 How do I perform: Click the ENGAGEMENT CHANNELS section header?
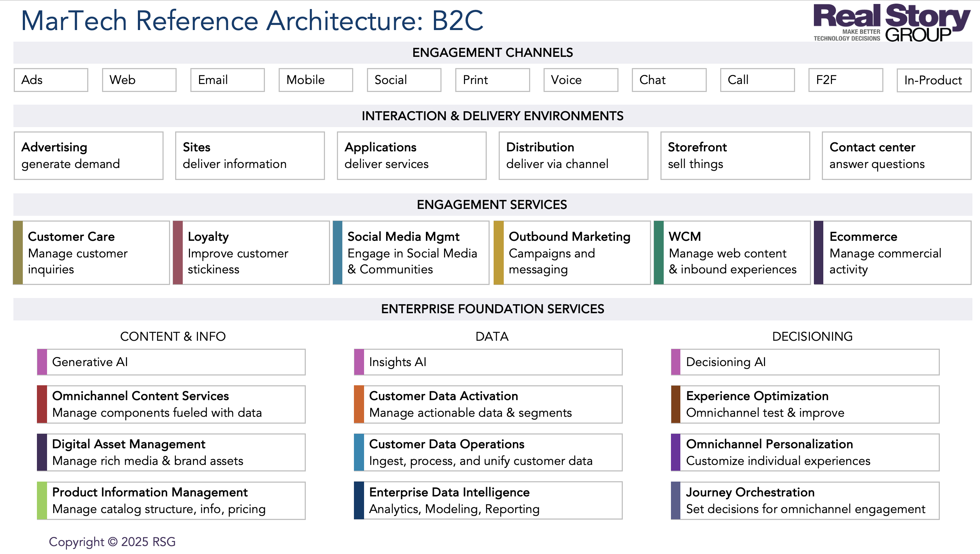click(492, 53)
